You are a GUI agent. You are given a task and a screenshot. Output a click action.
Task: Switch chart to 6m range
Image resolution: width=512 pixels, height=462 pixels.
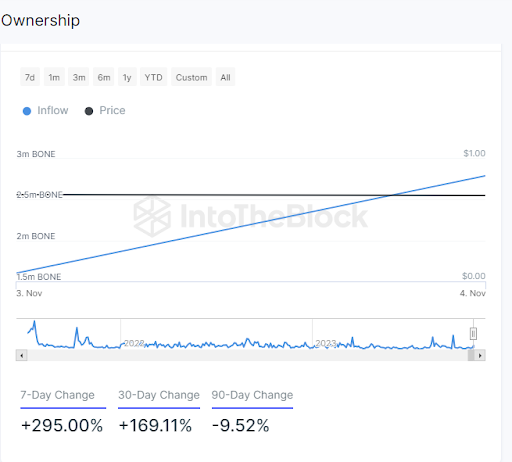coord(104,77)
